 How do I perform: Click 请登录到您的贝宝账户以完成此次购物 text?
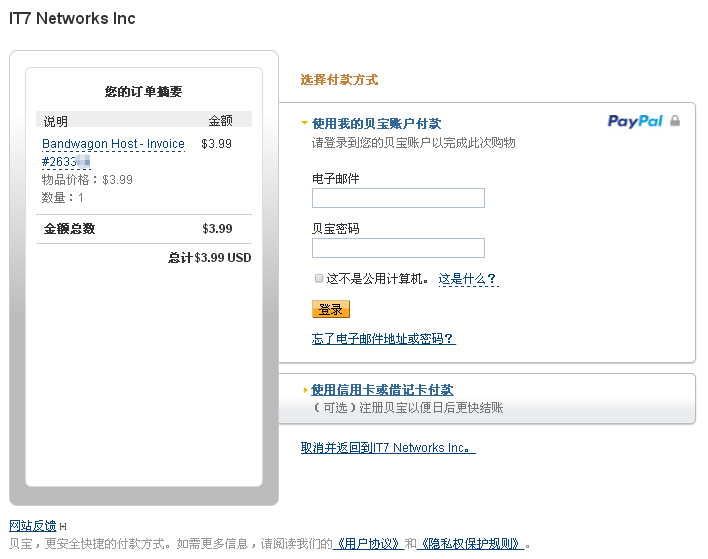[414, 143]
